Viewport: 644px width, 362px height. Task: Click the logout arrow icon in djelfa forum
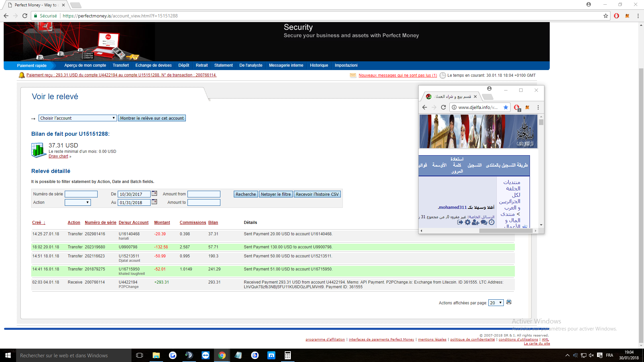click(460, 222)
